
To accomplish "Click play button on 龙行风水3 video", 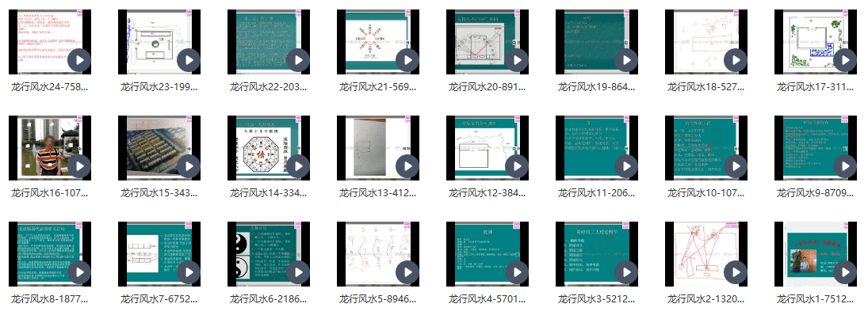I will point(626,272).
